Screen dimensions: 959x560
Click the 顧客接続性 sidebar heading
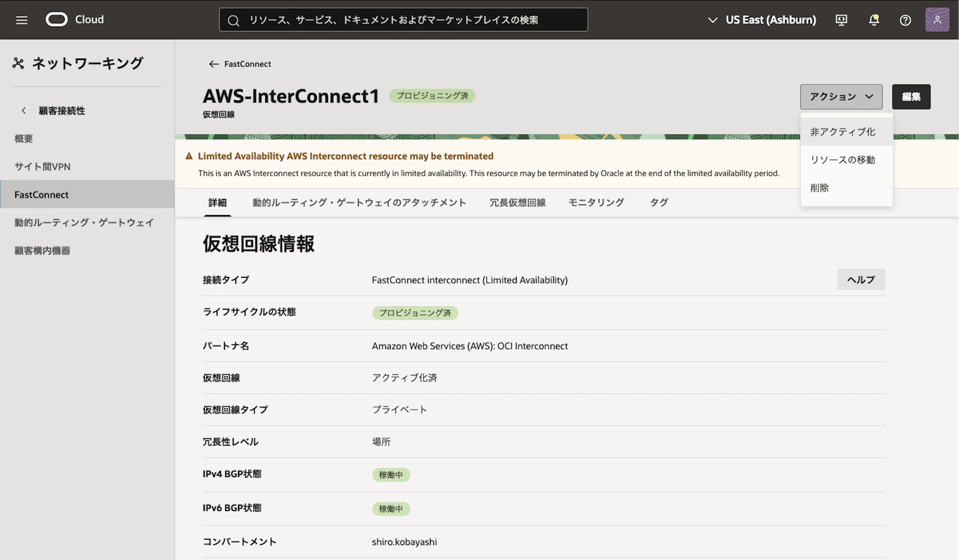62,110
